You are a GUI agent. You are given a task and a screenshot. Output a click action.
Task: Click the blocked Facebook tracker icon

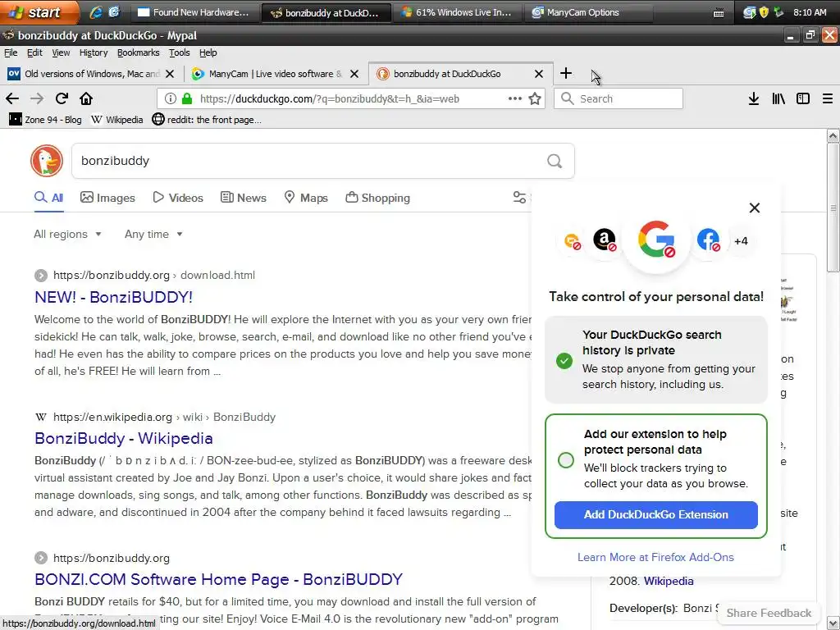click(708, 240)
